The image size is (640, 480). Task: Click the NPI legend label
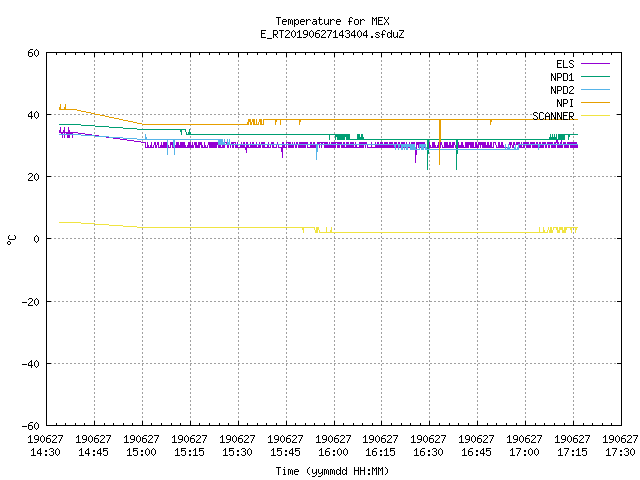(565, 103)
